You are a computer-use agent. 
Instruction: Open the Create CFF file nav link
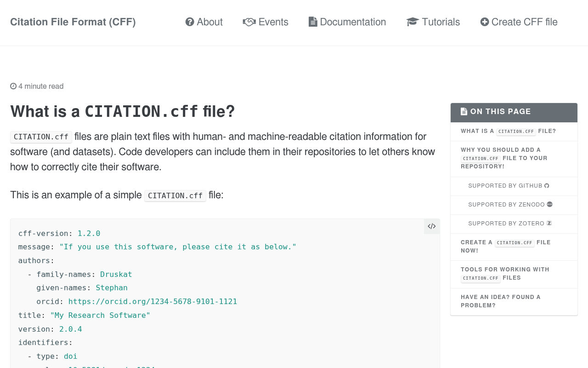coord(519,22)
